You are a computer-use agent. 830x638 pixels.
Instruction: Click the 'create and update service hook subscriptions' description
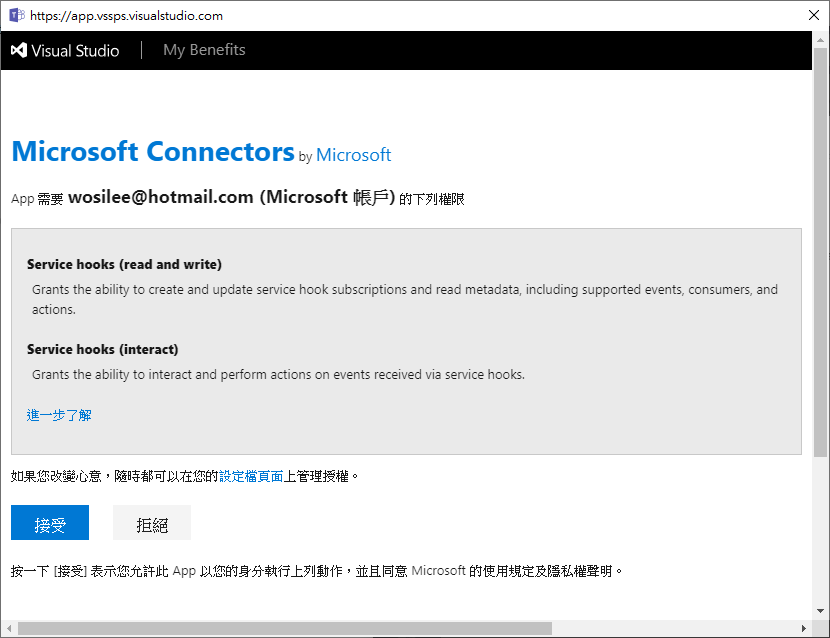pos(404,299)
